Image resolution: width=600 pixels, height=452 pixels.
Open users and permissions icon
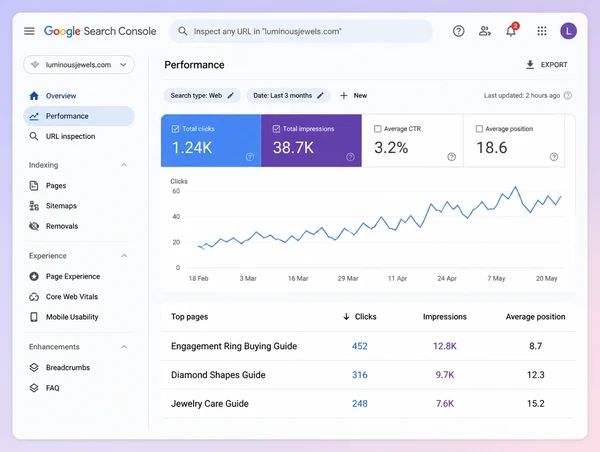(485, 31)
